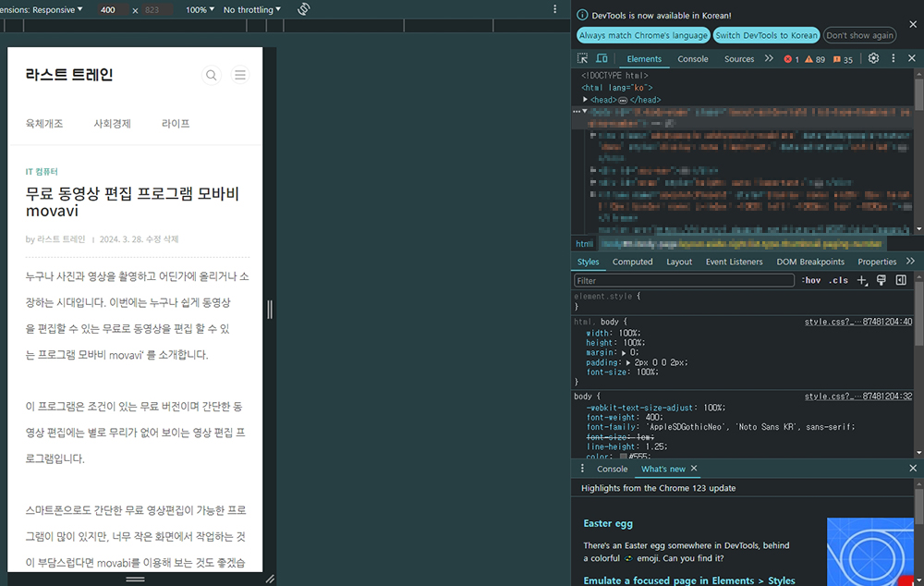
Task: Toggle element state with :hov
Action: coord(811,281)
